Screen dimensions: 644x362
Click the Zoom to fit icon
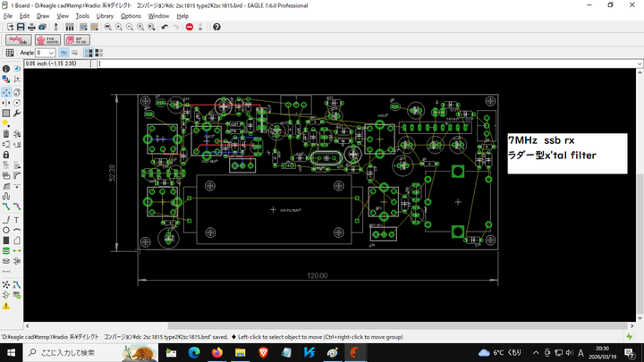click(107, 27)
